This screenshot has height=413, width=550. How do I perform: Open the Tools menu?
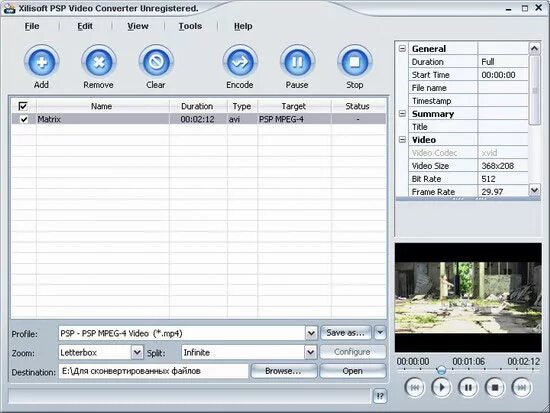point(190,26)
